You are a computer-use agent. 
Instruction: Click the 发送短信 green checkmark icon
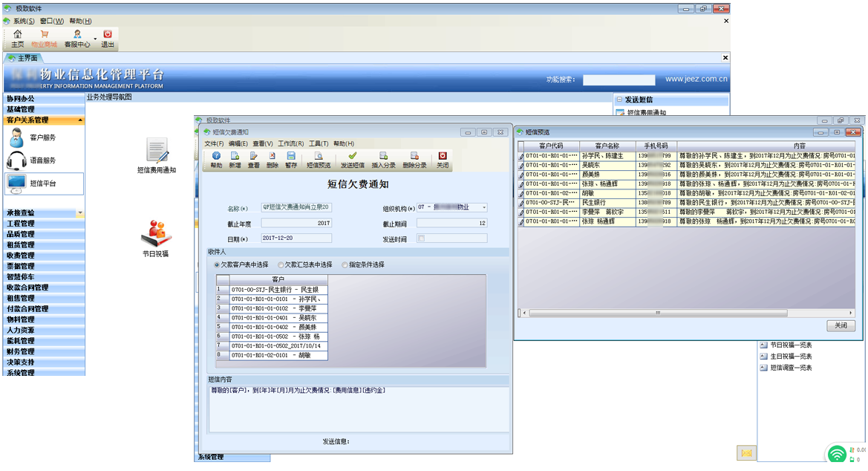pos(353,156)
